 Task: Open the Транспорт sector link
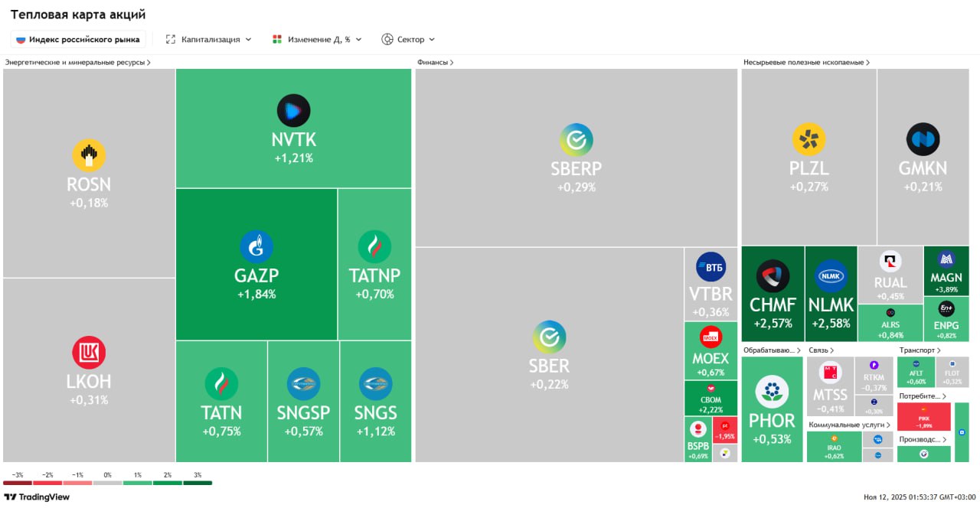coord(917,350)
